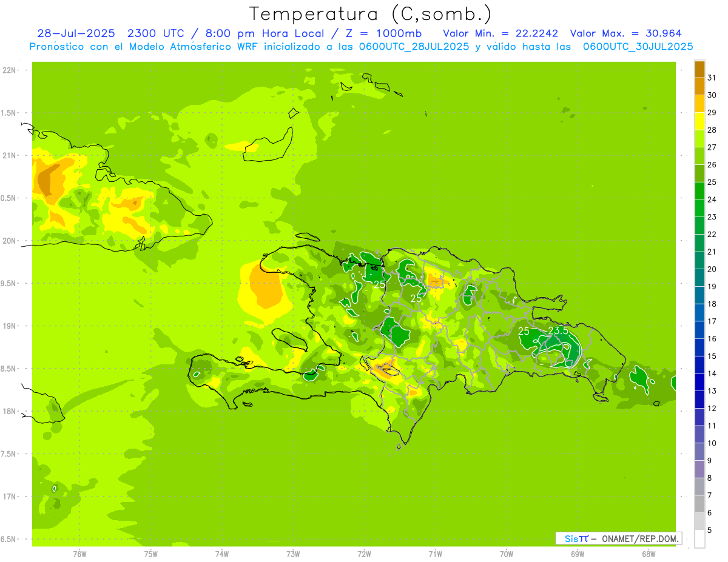Image resolution: width=728 pixels, height=562 pixels.
Task: Click legend value '20'
Action: pyautogui.click(x=712, y=269)
